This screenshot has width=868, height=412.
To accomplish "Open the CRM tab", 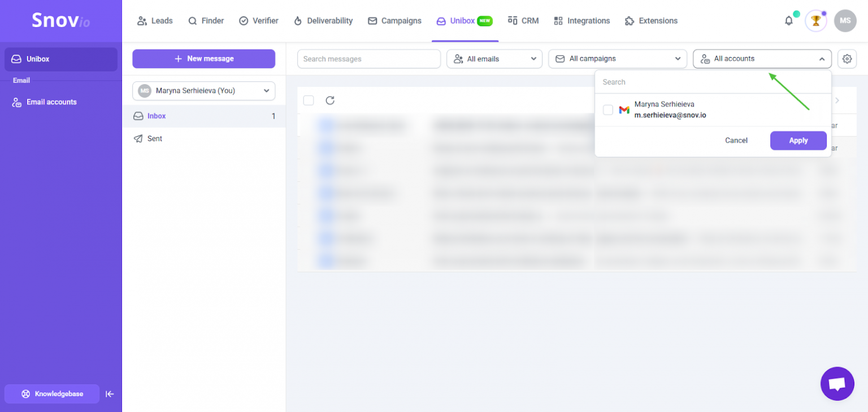I will 523,21.
